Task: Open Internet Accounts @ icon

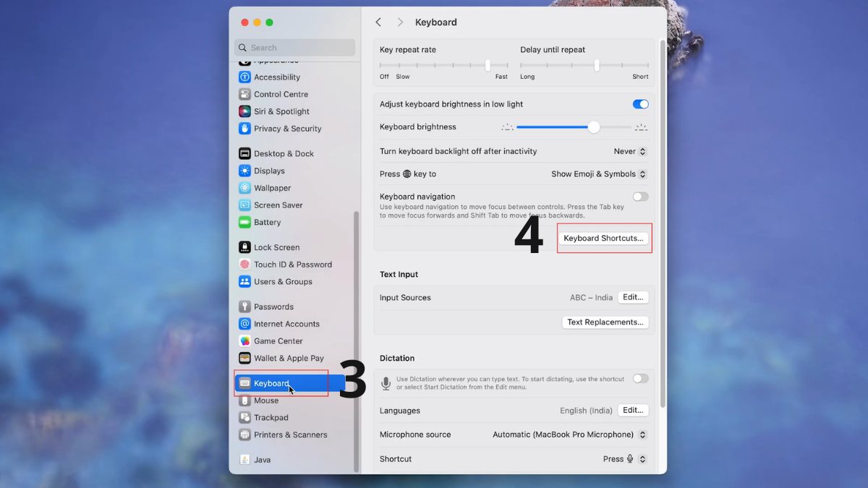Action: point(244,324)
